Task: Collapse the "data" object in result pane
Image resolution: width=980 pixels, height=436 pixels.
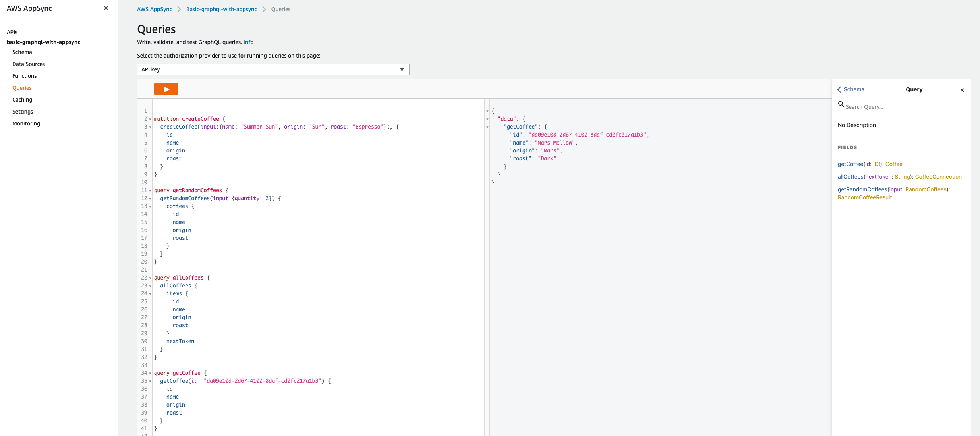Action: (487, 119)
